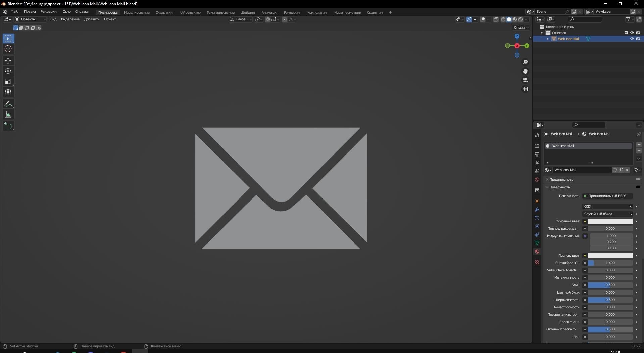Image resolution: width=644 pixels, height=353 pixels.
Task: Open the Файл menu
Action: (15, 12)
